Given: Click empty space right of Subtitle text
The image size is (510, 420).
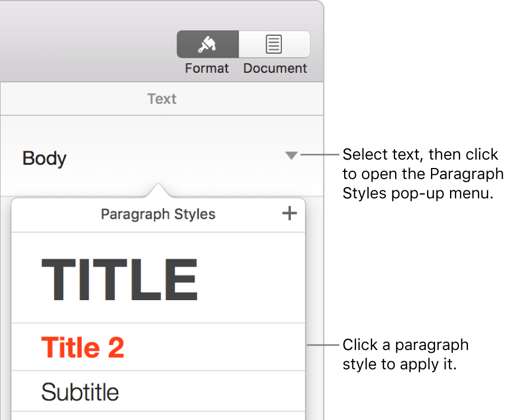Looking at the screenshot, I should 224,392.
